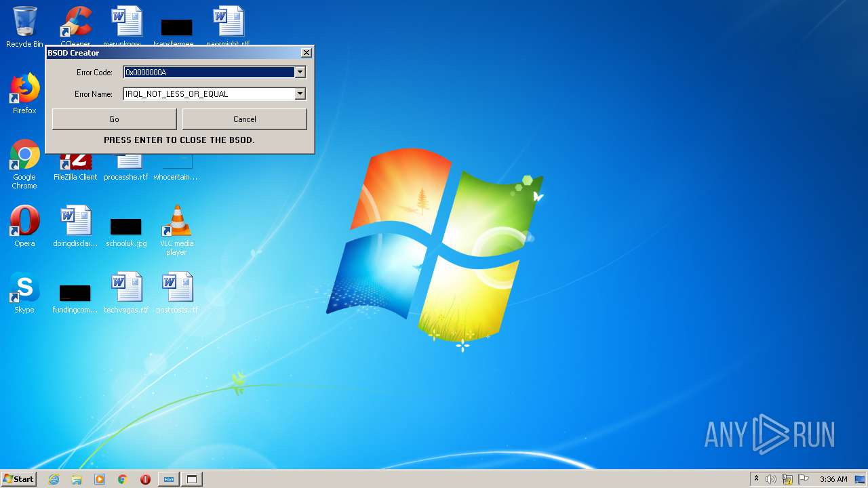Click the BSOD Creator title bar text
Viewport: 868px width, 488px height.
click(73, 53)
